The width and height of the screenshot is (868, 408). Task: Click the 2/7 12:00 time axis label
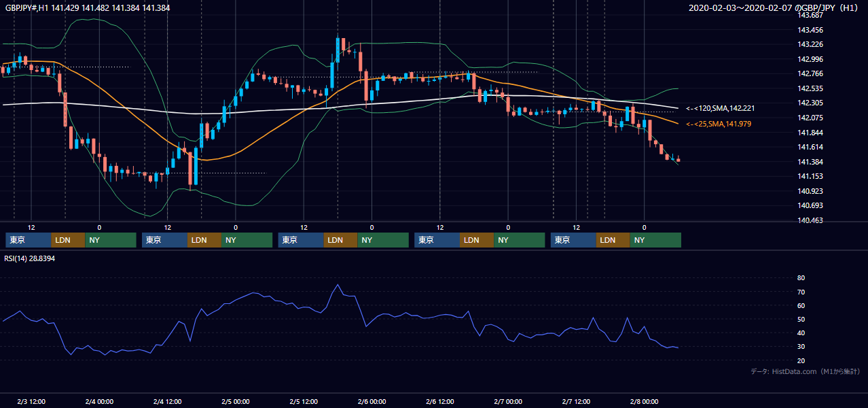(576, 401)
